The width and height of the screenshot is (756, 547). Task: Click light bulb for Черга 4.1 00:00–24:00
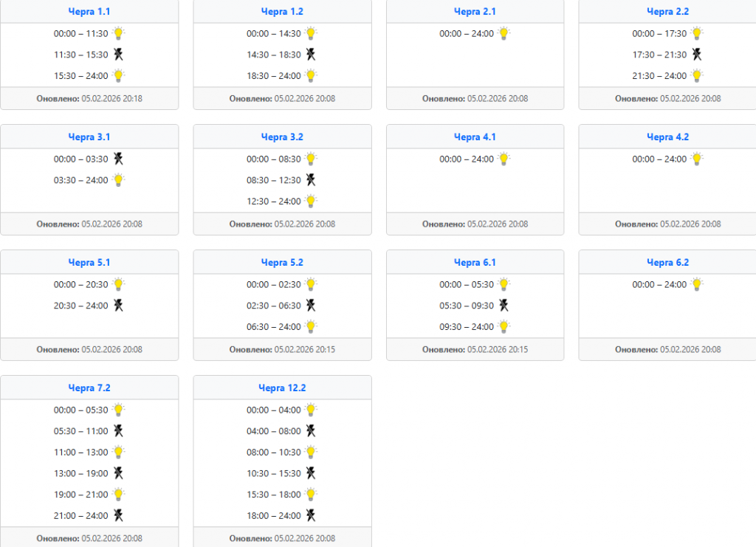(504, 159)
